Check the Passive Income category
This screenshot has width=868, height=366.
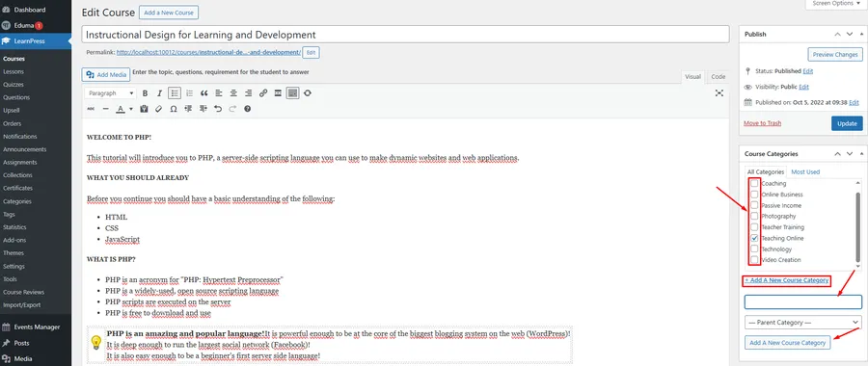point(754,205)
